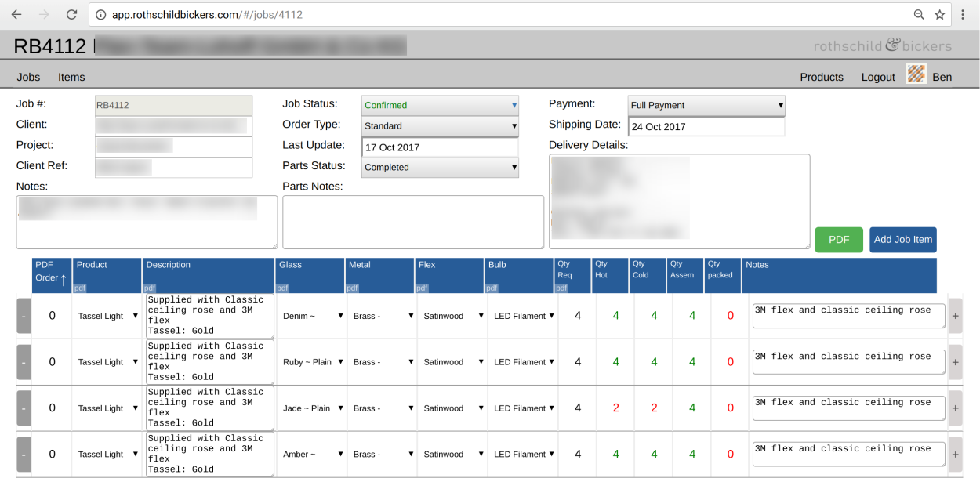The image size is (980, 500).
Task: Click Ben's user avatar icon
Action: (916, 74)
